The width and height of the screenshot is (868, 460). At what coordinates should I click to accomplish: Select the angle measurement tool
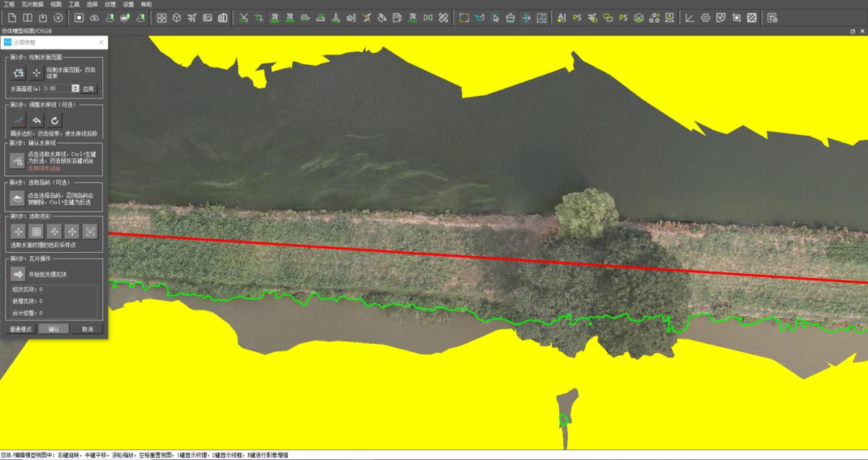coord(690,17)
